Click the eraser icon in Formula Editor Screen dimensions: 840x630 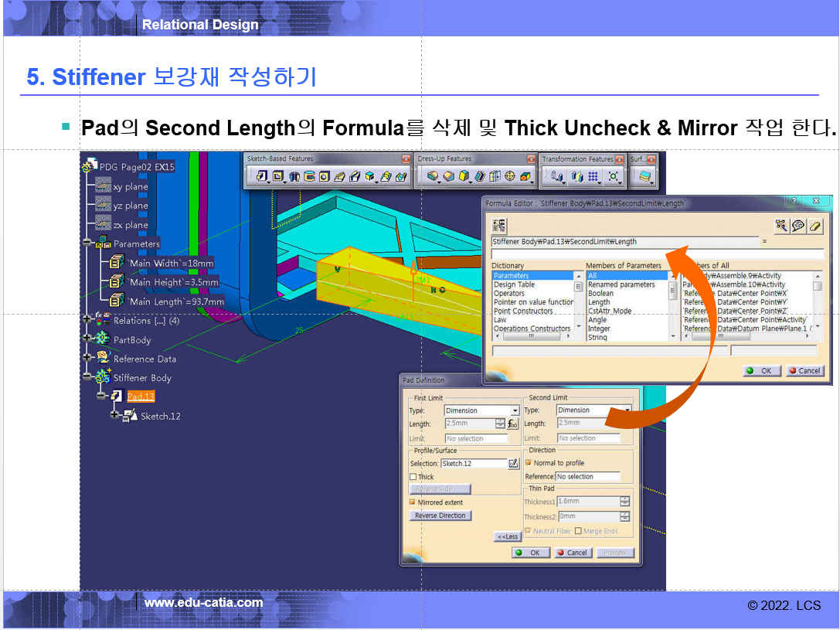coord(815,225)
